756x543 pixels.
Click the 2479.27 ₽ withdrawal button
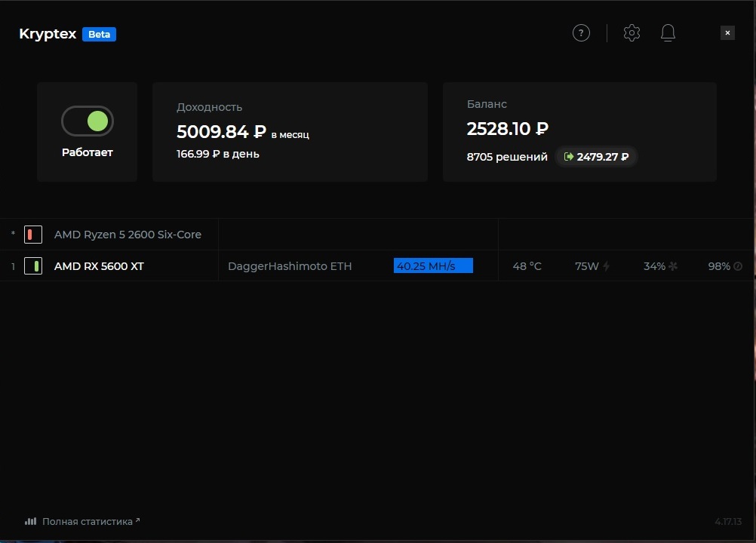click(x=596, y=157)
